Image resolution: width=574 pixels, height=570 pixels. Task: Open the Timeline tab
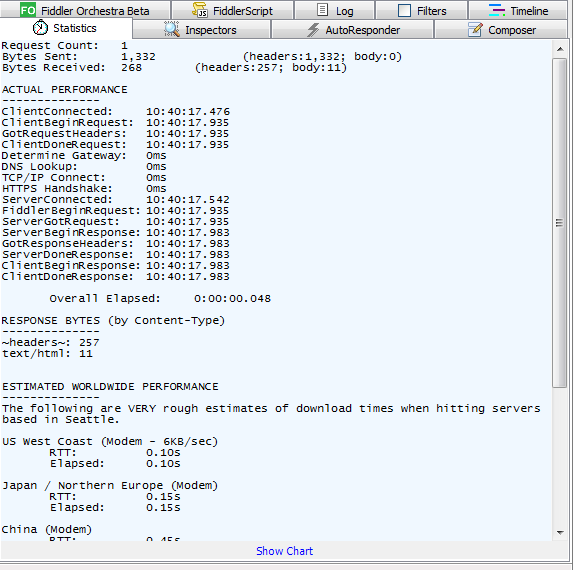518,10
